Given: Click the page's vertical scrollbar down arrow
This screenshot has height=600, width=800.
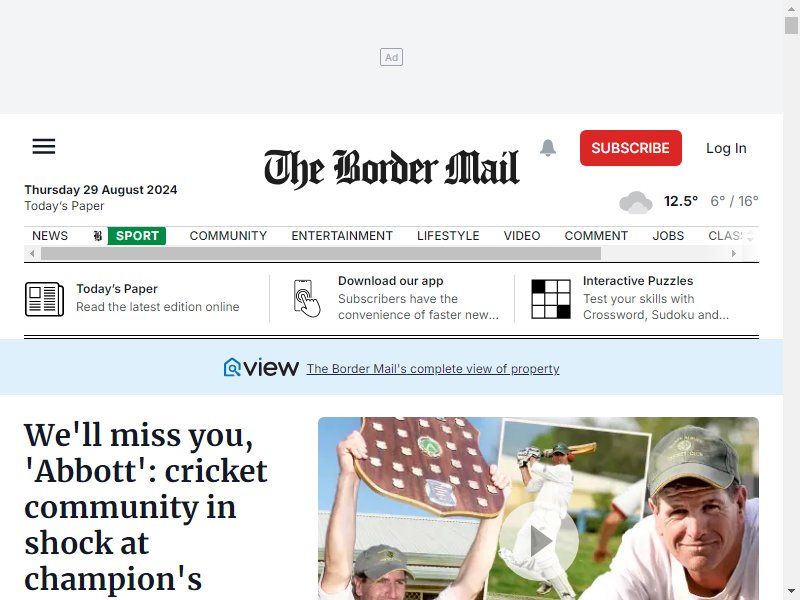Looking at the screenshot, I should [791, 592].
